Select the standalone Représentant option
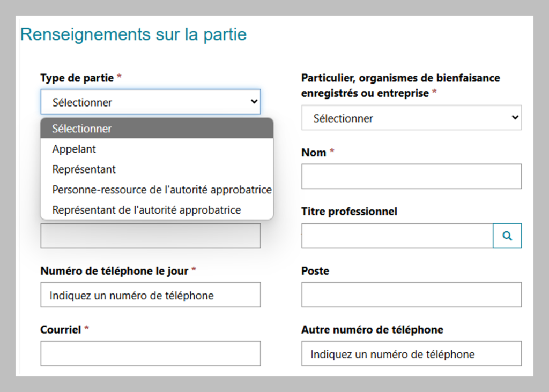 (x=84, y=169)
